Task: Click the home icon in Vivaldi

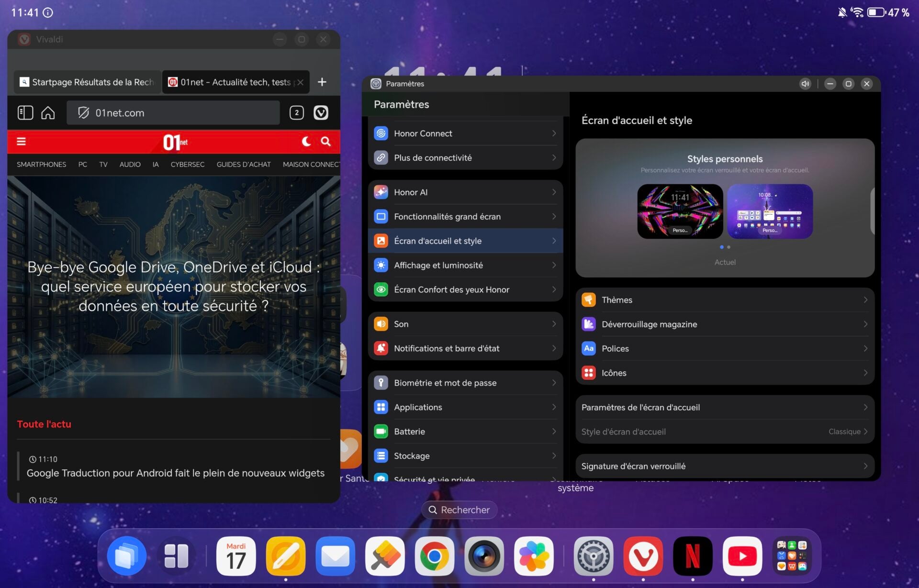Action: pyautogui.click(x=48, y=113)
